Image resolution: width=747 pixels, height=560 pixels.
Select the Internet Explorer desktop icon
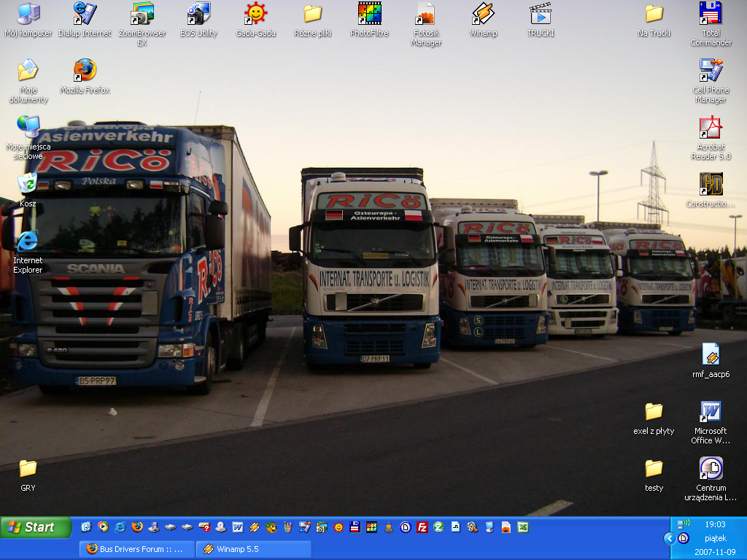(x=28, y=252)
